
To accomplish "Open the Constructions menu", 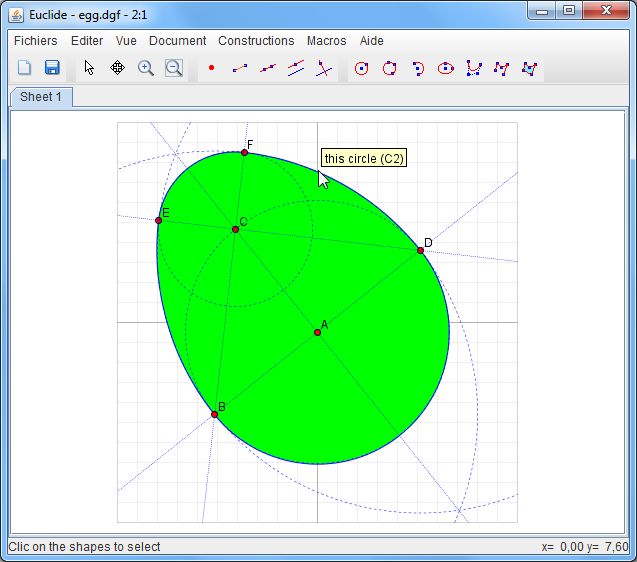I will [x=256, y=41].
